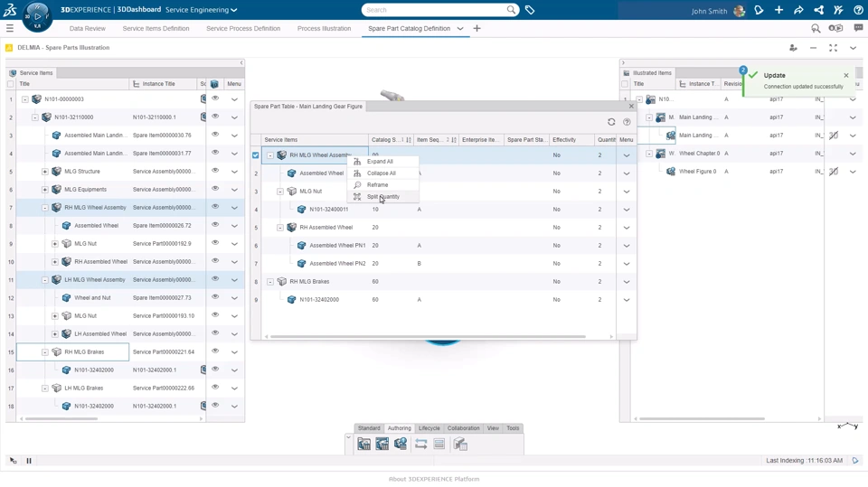Click the second Authoring toolbar icon

click(382, 444)
